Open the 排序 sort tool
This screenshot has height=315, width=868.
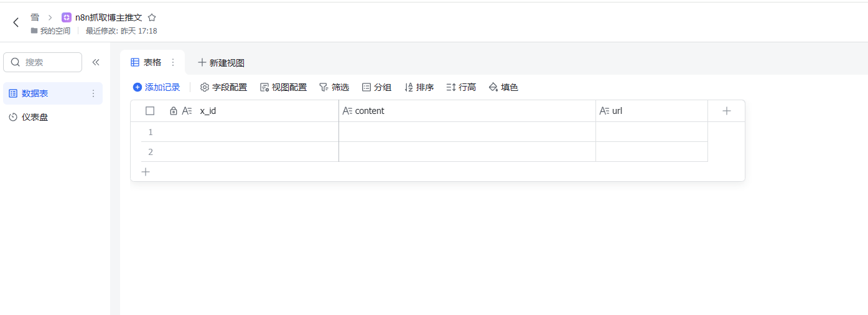pyautogui.click(x=419, y=87)
